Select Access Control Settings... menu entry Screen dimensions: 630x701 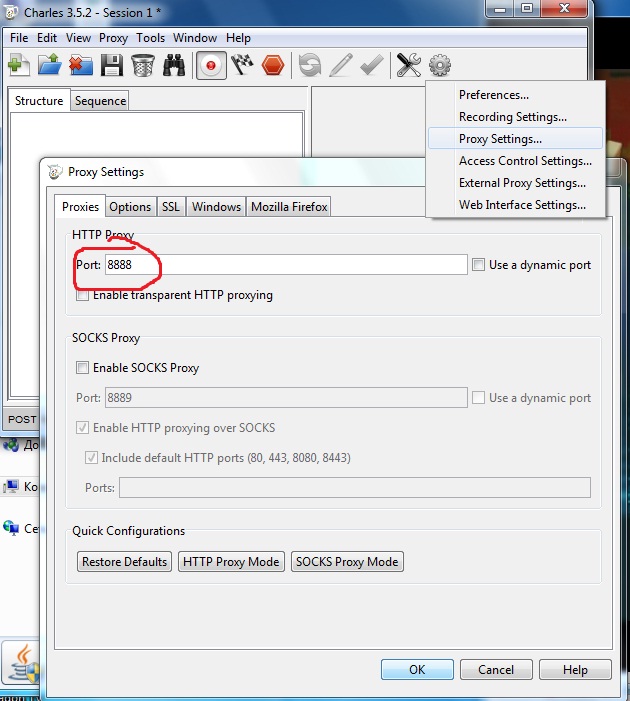[515, 160]
